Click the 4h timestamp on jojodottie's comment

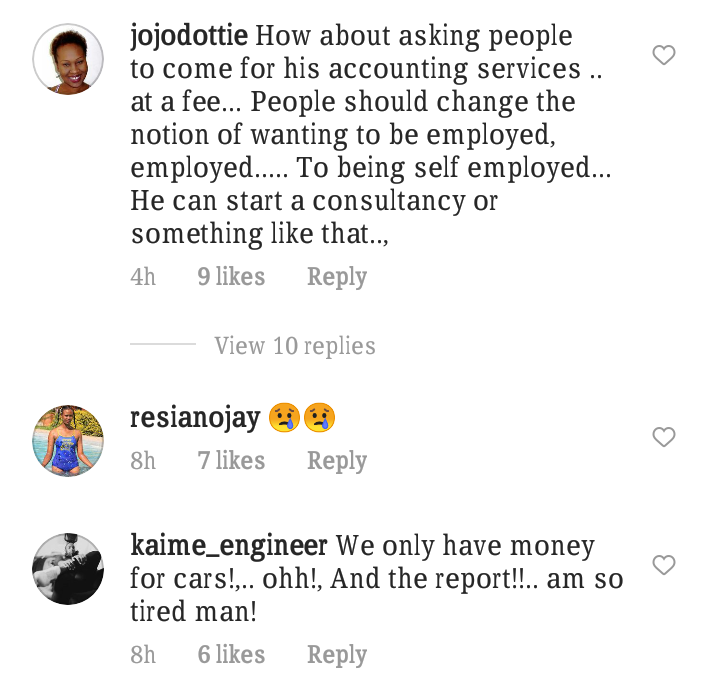tap(143, 277)
